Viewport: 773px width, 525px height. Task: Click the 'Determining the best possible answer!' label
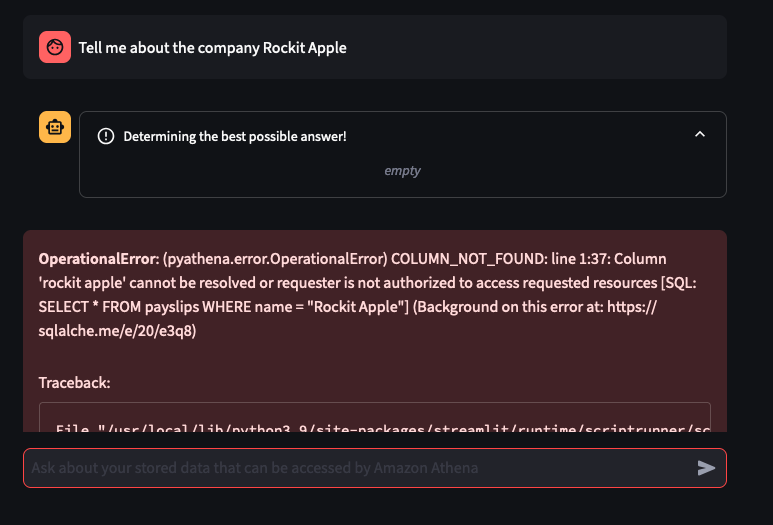pos(235,136)
